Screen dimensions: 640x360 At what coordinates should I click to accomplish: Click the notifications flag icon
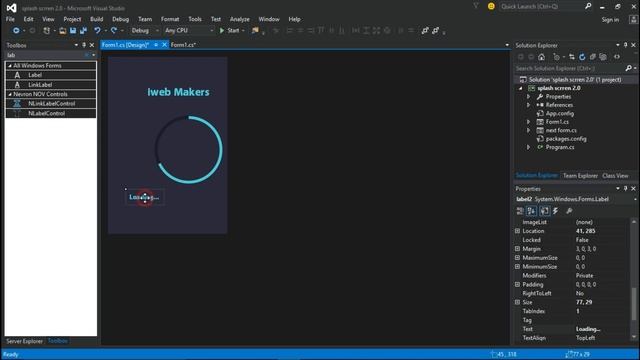pyautogui.click(x=476, y=6)
